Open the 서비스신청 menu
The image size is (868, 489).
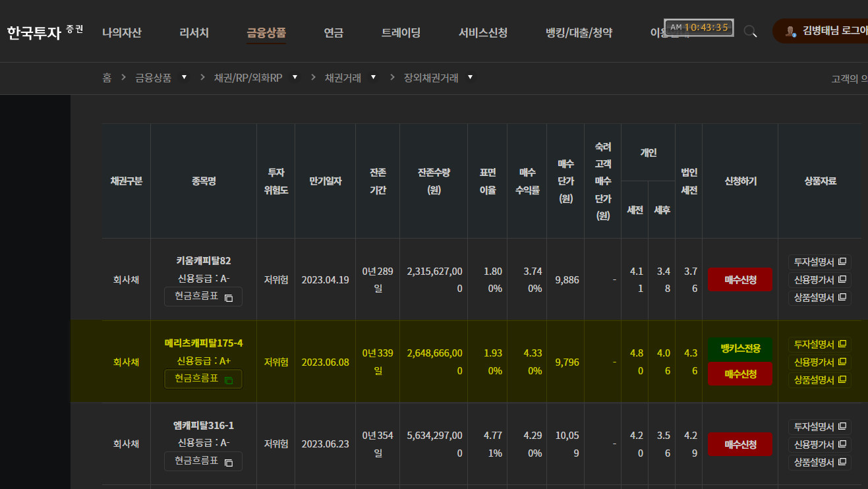(483, 32)
